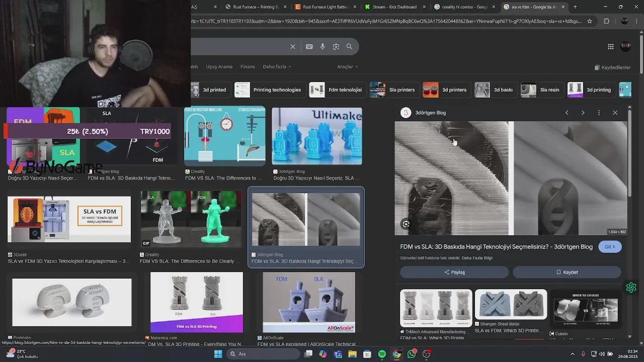
Task: Expand the 'Daha fazla' dropdown
Action: 277,67
